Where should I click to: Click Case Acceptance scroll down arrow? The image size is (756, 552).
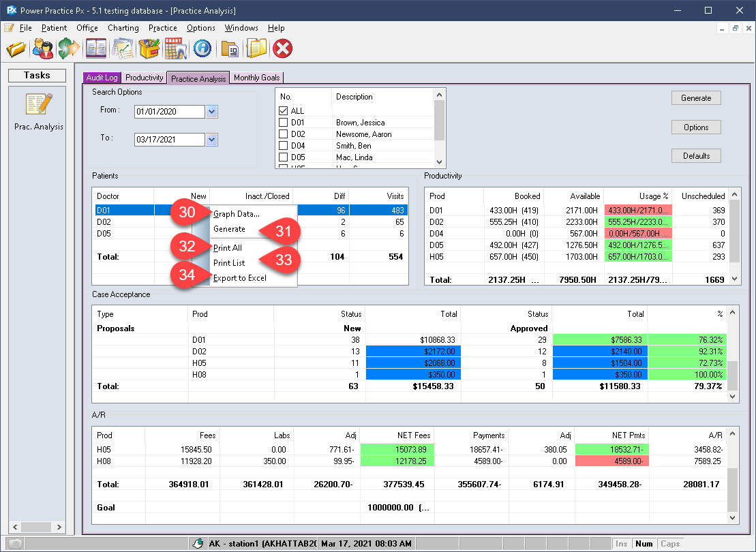pyautogui.click(x=733, y=397)
